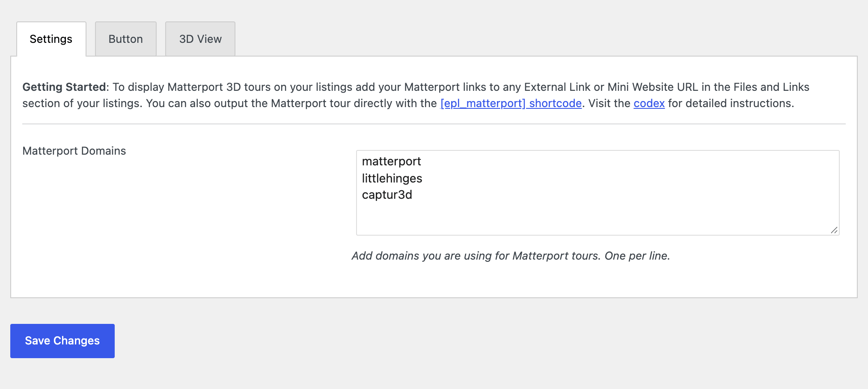Image resolution: width=868 pixels, height=389 pixels.
Task: Click the 'Add domains you are using' hint
Action: [511, 256]
